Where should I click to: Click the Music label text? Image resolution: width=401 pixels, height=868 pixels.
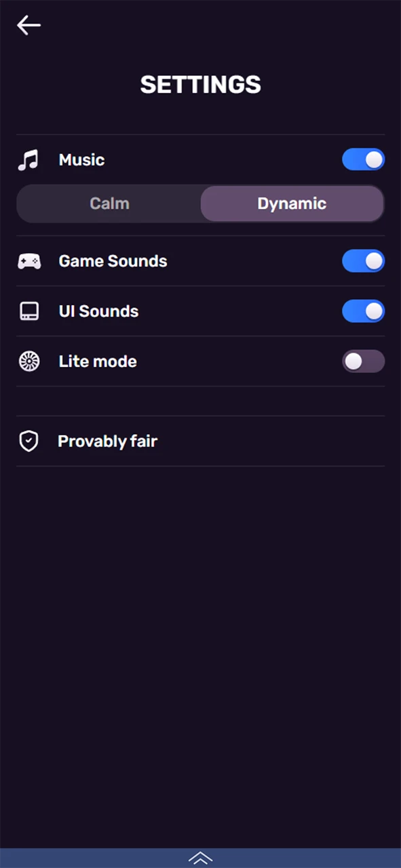81,159
